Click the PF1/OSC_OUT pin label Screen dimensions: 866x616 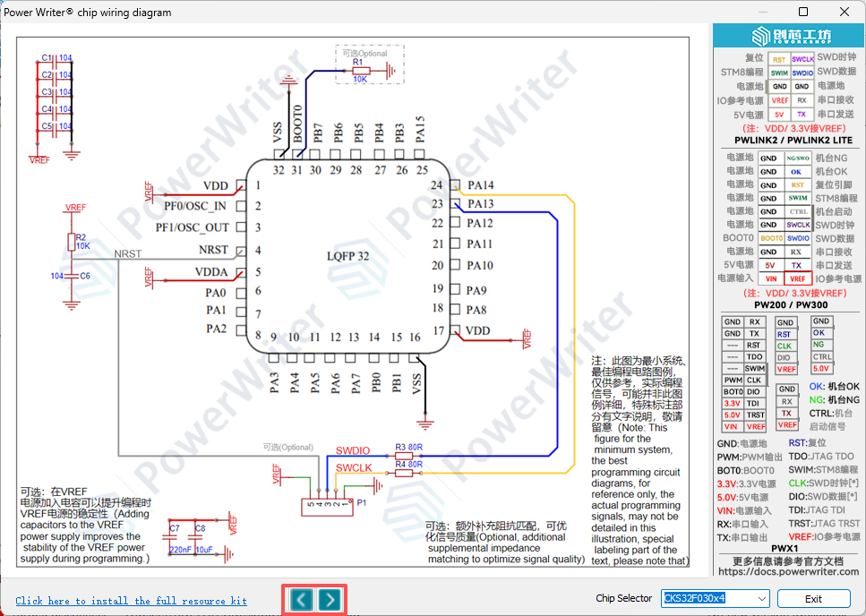point(193,227)
